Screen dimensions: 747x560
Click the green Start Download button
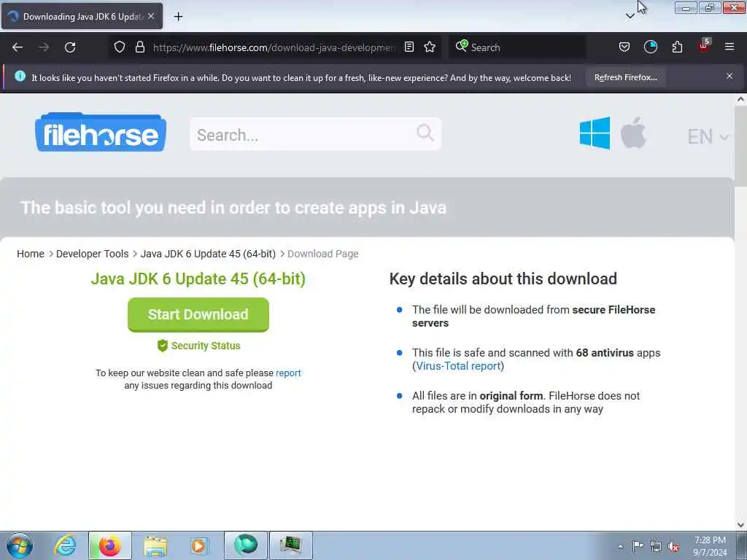(198, 315)
